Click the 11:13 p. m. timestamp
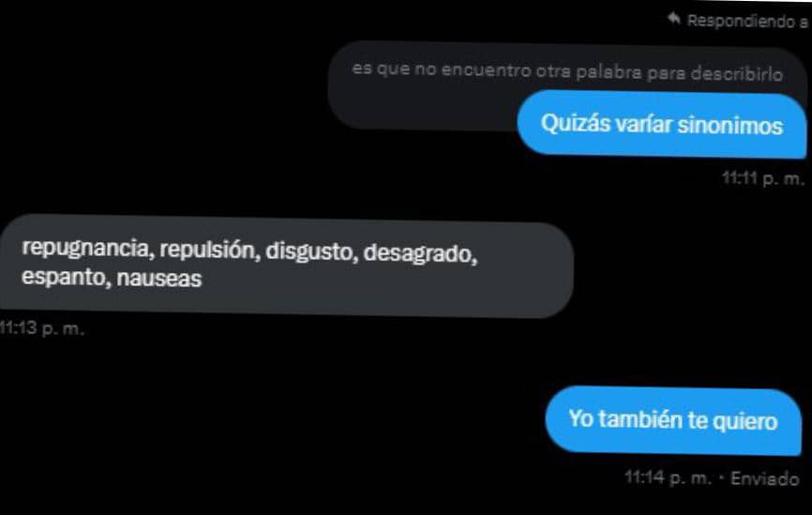Viewport: 812px width, 515px height. [x=41, y=328]
